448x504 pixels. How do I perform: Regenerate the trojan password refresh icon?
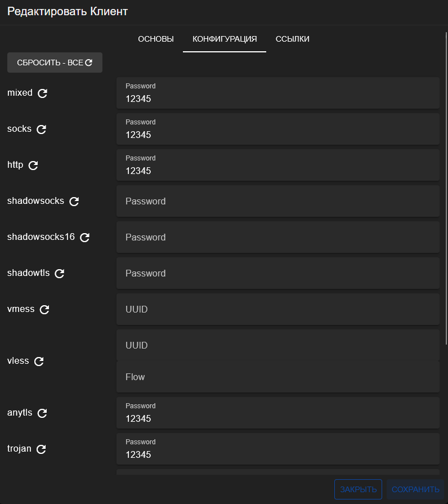(41, 449)
